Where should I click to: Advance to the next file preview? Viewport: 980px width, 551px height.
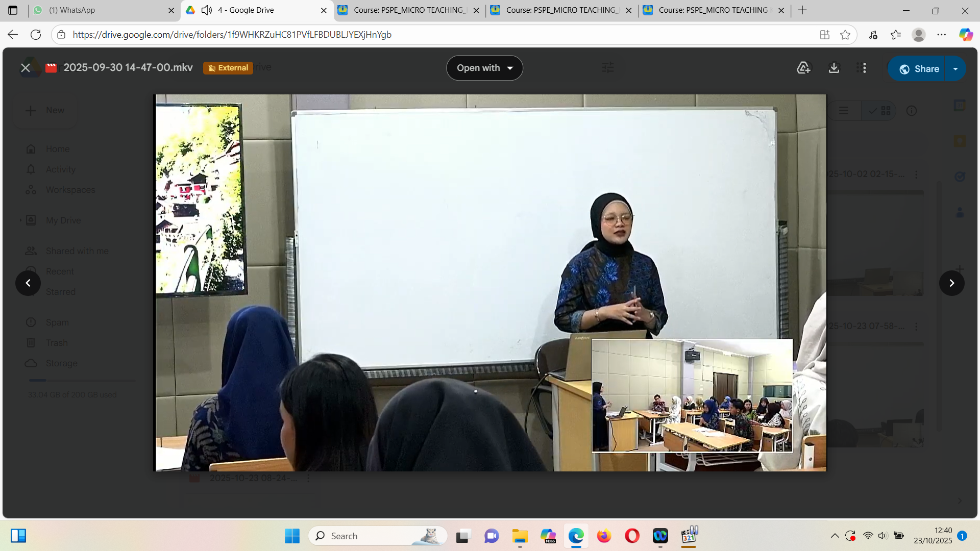[951, 283]
